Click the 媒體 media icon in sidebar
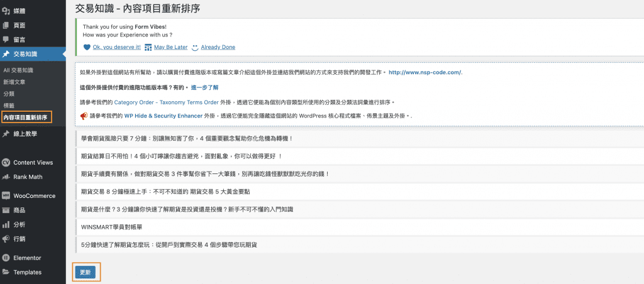The height and width of the screenshot is (284, 644). (x=6, y=11)
